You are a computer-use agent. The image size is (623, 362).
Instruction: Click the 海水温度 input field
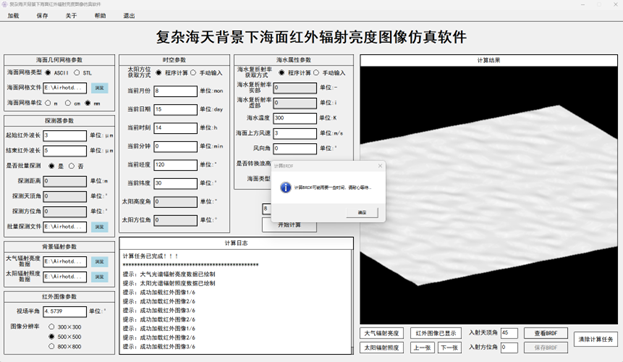coord(295,118)
